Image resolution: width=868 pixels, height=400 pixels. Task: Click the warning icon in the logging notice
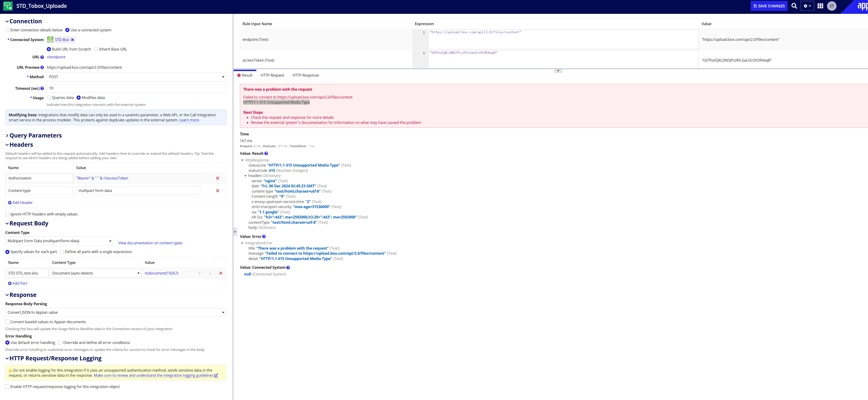click(x=10, y=370)
